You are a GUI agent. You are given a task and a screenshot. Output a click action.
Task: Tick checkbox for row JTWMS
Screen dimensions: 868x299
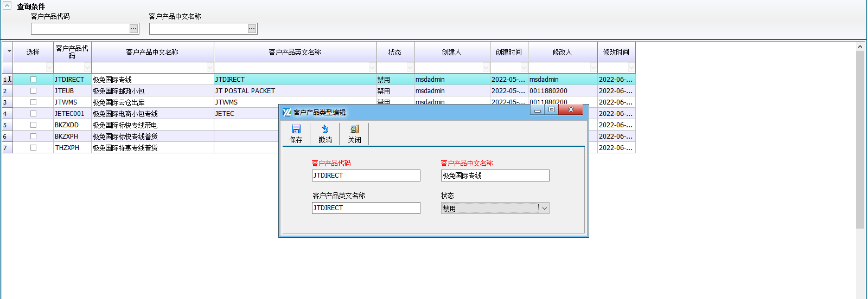click(x=33, y=102)
